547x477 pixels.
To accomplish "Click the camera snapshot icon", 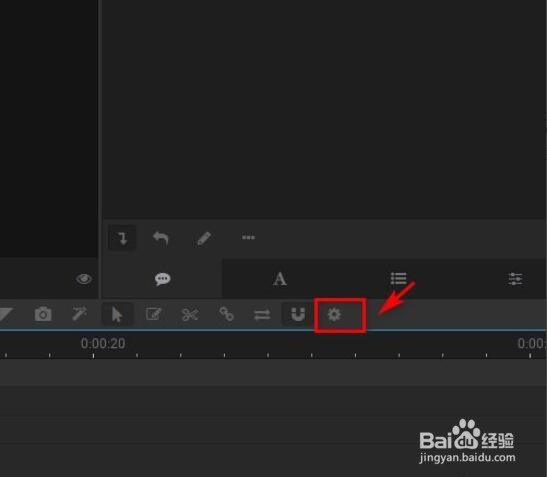I will click(x=43, y=314).
